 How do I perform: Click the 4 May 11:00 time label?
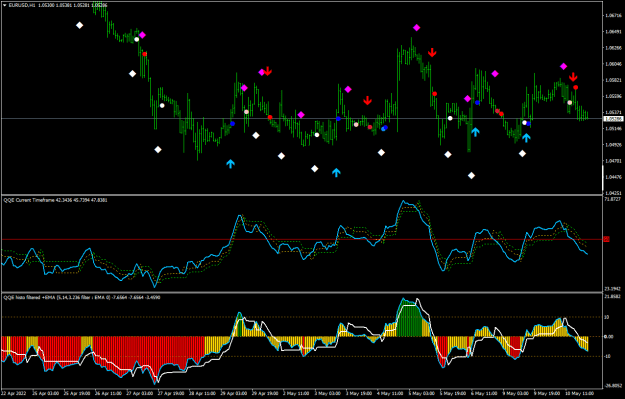pyautogui.click(x=391, y=393)
